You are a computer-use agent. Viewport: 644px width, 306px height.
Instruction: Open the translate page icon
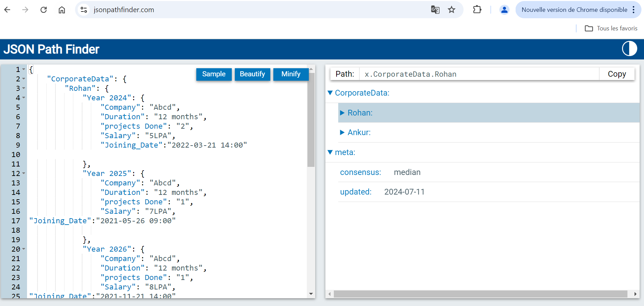[x=435, y=10]
